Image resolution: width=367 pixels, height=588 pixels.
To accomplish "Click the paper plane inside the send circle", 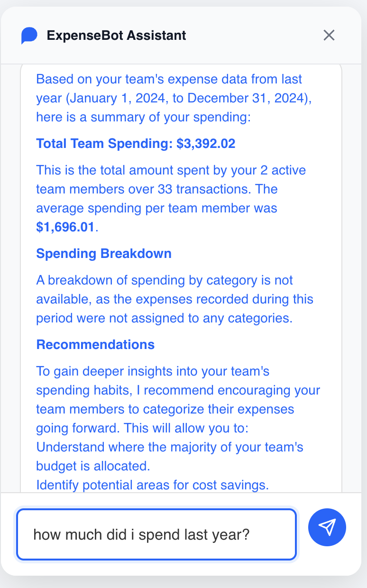I will 327,527.
